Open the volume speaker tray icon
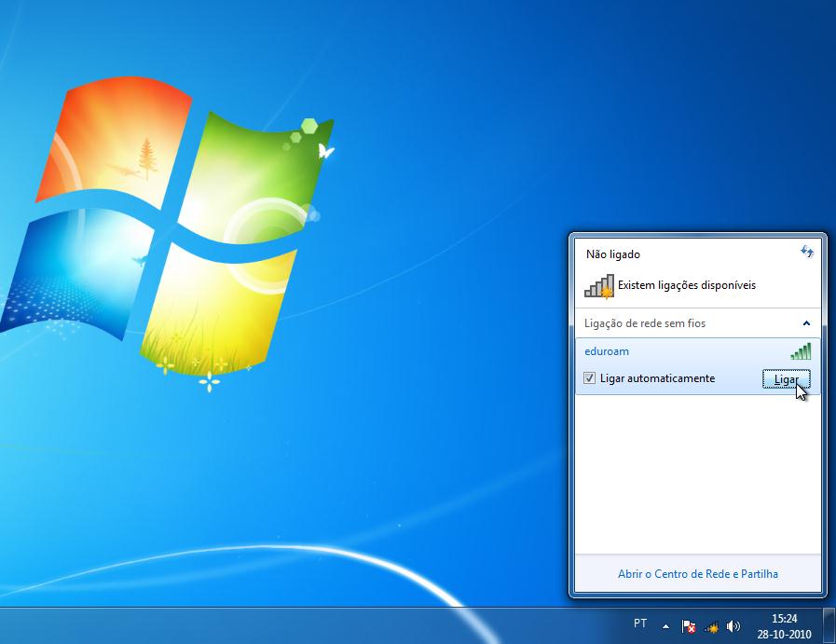 (733, 626)
